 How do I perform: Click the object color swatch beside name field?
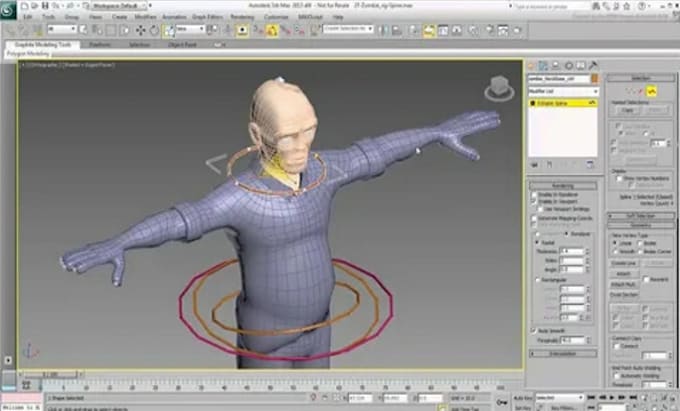595,78
